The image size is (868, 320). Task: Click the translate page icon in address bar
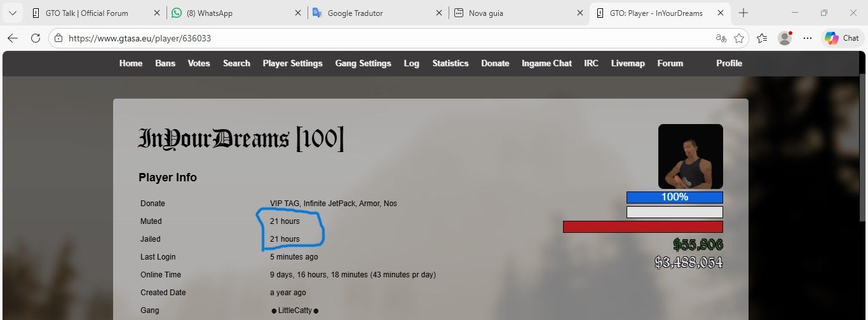tap(721, 38)
